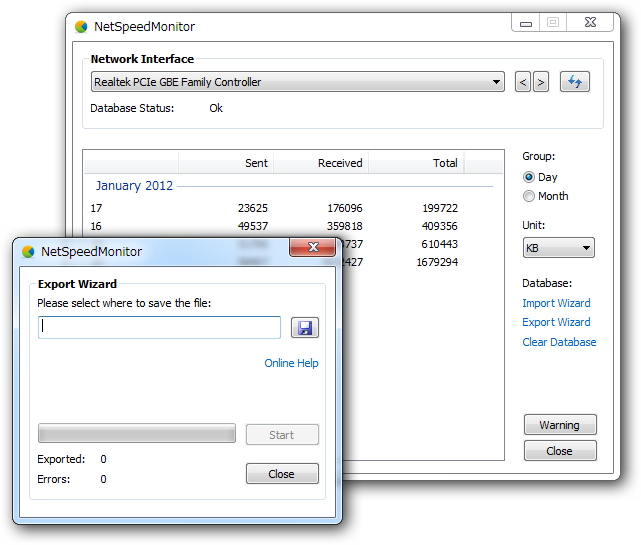The width and height of the screenshot is (641, 545).
Task: Click the Total column header
Action: pyautogui.click(x=416, y=163)
